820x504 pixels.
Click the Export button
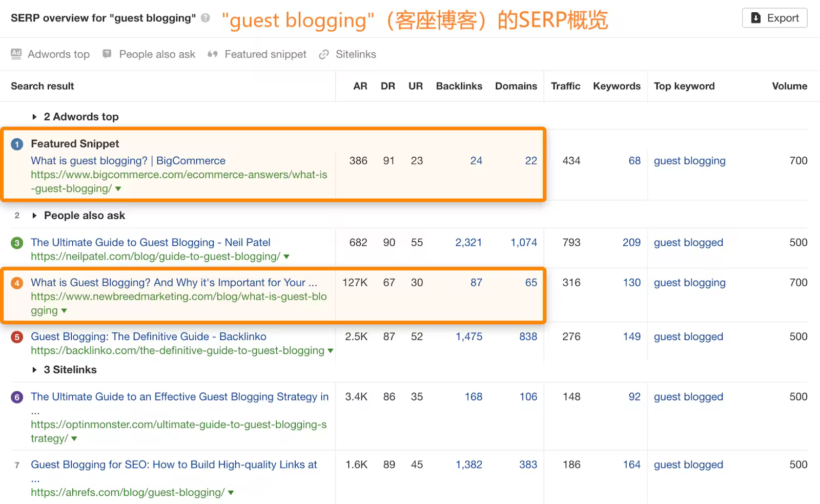774,18
